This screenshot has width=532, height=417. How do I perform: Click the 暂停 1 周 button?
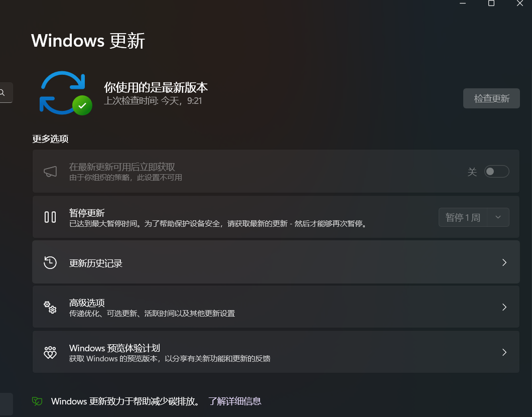coord(463,217)
